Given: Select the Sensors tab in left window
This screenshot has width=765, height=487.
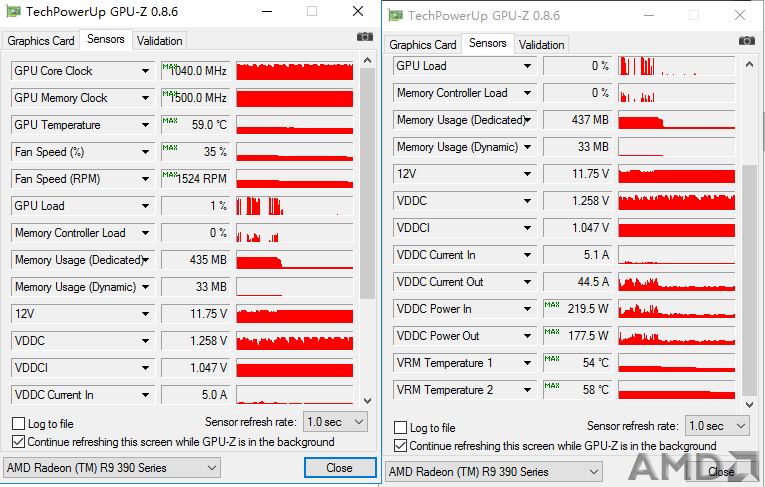Looking at the screenshot, I should coord(105,39).
